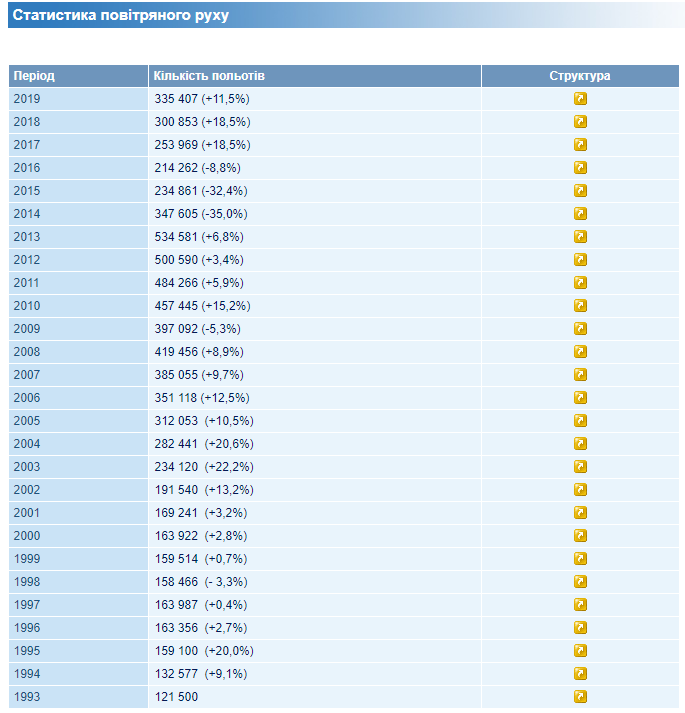Click the structure icon in the 2016 row
Image resolution: width=685 pixels, height=713 pixels.
(x=580, y=168)
